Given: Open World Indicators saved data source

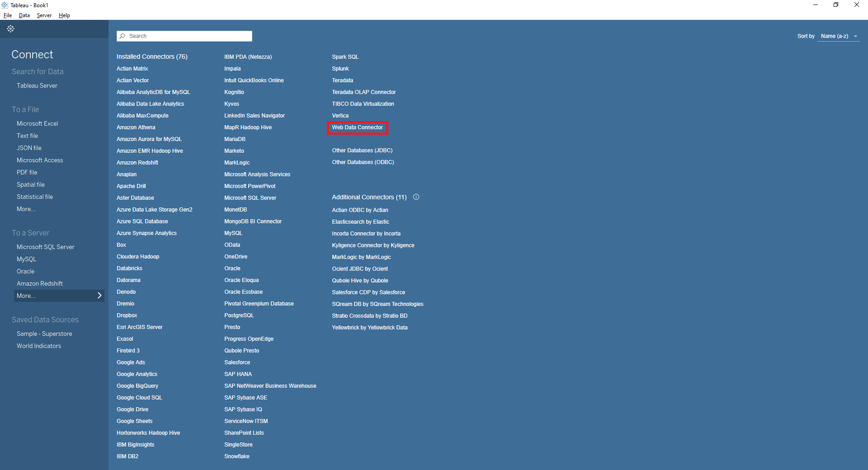Looking at the screenshot, I should (39, 346).
